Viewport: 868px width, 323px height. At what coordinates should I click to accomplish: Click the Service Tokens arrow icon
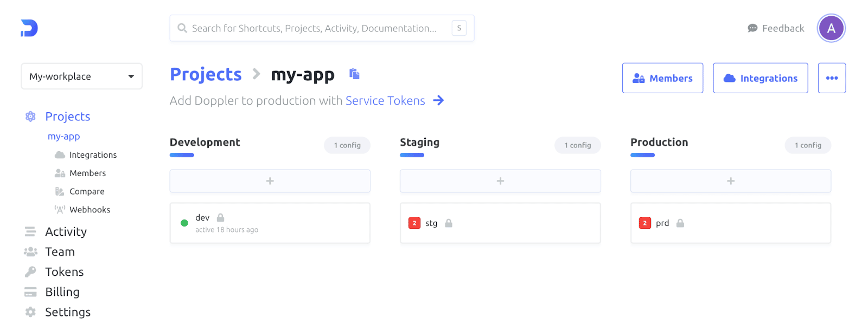click(438, 101)
